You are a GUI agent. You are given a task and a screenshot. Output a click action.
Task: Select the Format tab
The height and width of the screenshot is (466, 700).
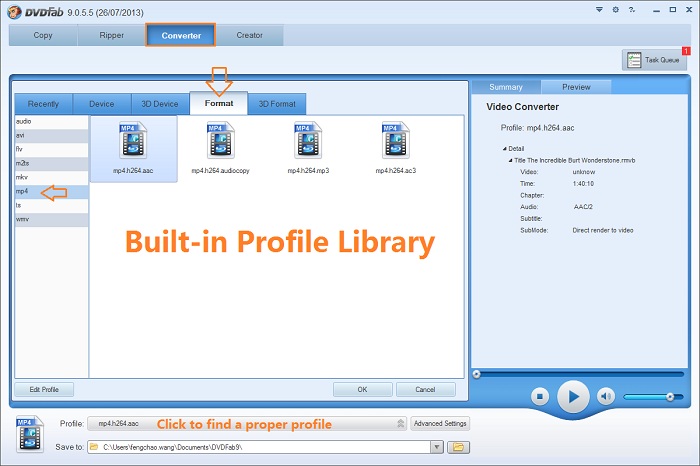tap(219, 103)
